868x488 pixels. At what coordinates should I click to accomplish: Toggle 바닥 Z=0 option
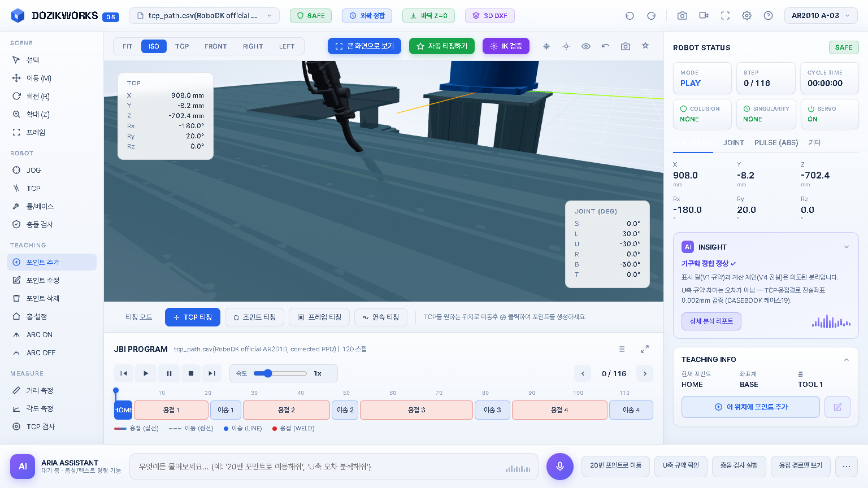(428, 16)
